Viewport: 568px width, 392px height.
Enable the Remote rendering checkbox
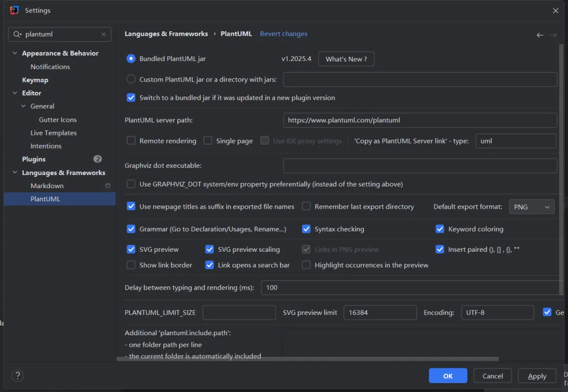tap(131, 141)
